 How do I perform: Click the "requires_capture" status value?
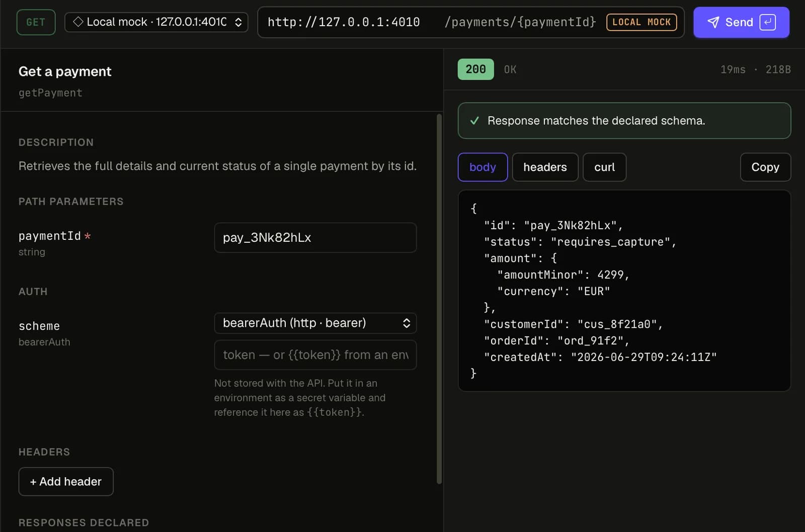point(610,242)
